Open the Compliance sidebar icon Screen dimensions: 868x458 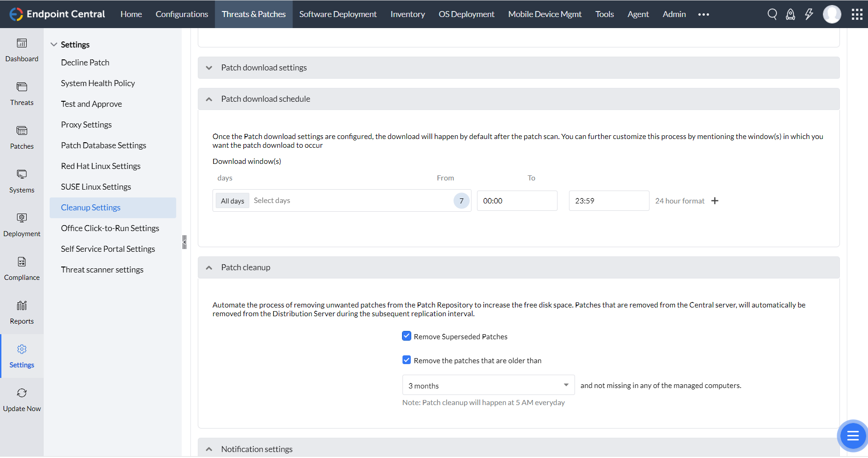tap(22, 269)
